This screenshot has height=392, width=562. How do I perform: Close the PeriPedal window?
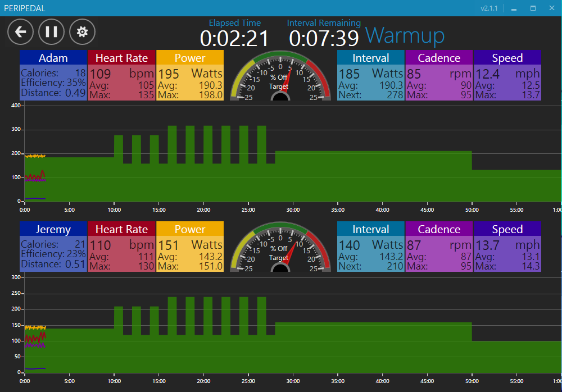click(x=551, y=8)
